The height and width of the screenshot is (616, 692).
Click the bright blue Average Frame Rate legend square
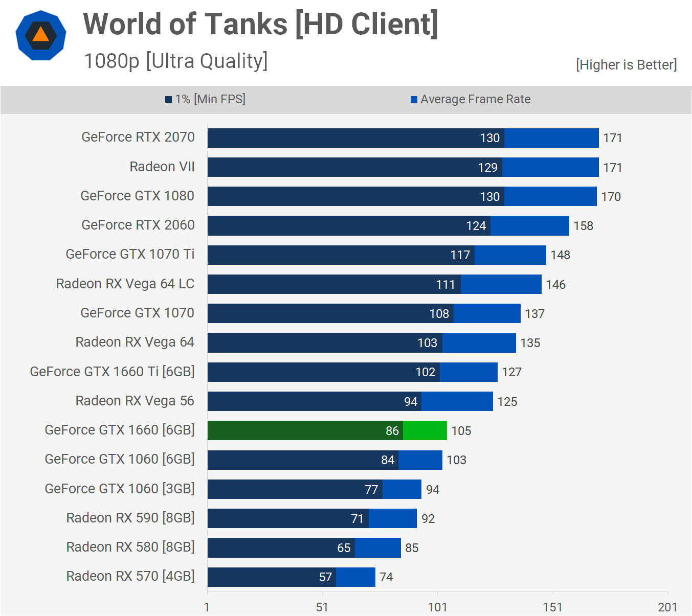click(414, 99)
